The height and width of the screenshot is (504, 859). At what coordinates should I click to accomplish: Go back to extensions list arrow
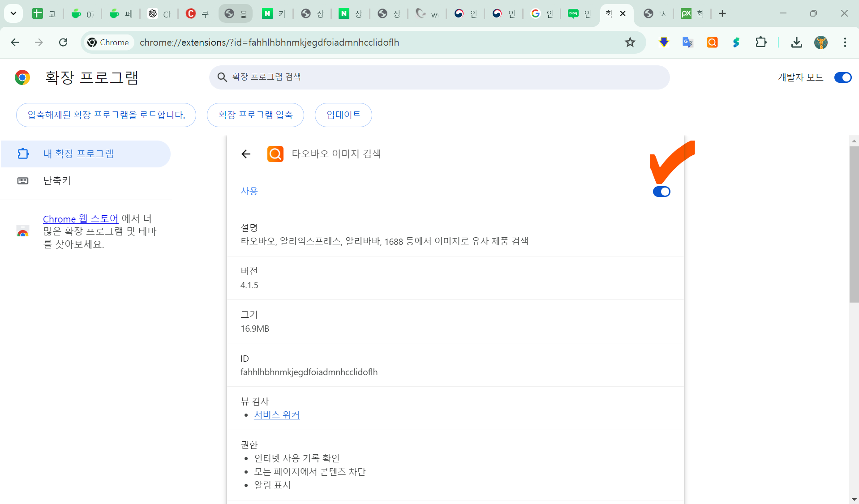[x=246, y=154]
